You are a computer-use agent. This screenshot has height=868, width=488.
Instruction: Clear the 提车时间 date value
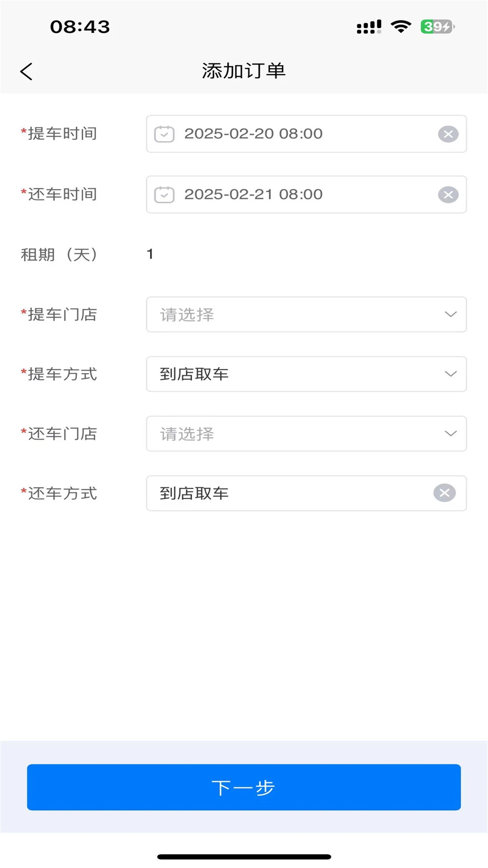448,134
